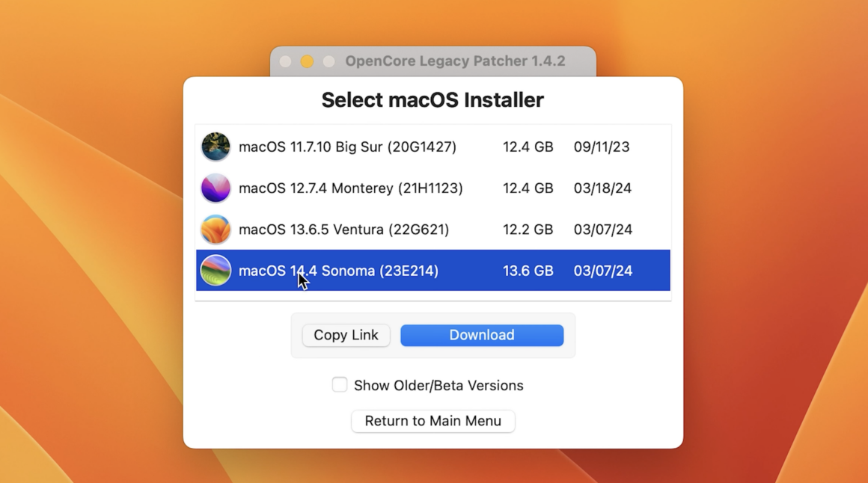Return to Main Menu

click(433, 421)
